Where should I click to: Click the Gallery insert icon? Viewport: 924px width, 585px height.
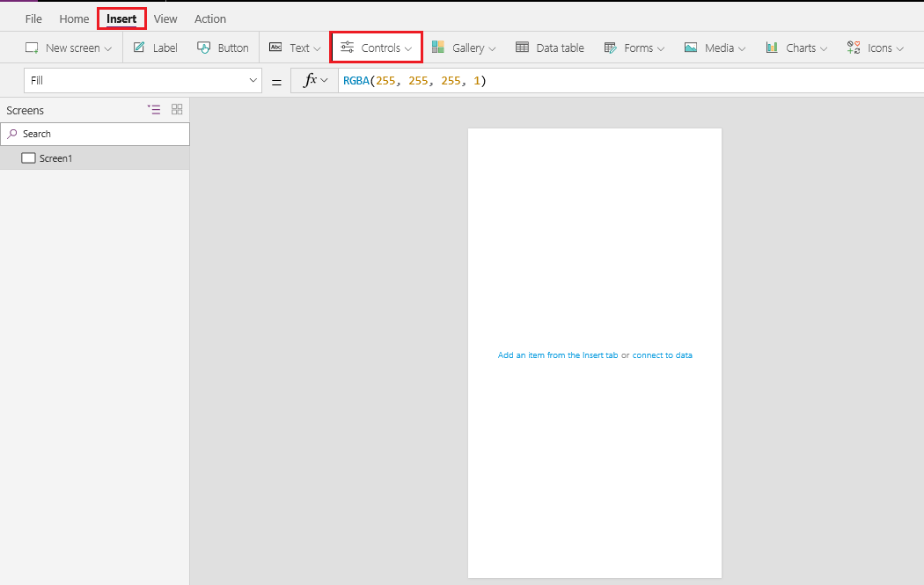pos(439,47)
